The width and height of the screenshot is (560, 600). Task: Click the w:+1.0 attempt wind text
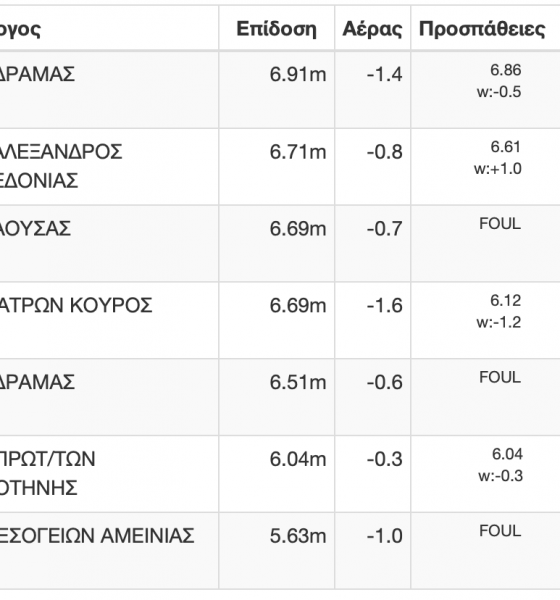[498, 169]
